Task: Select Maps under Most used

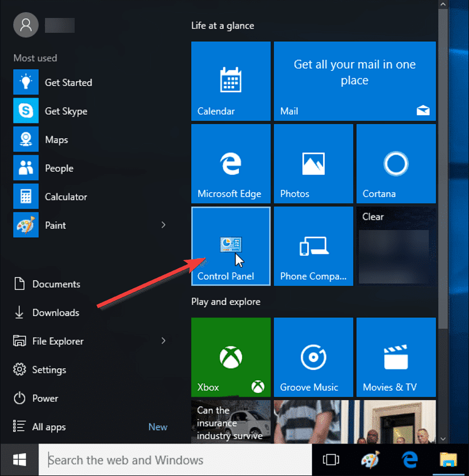Action: [x=56, y=139]
